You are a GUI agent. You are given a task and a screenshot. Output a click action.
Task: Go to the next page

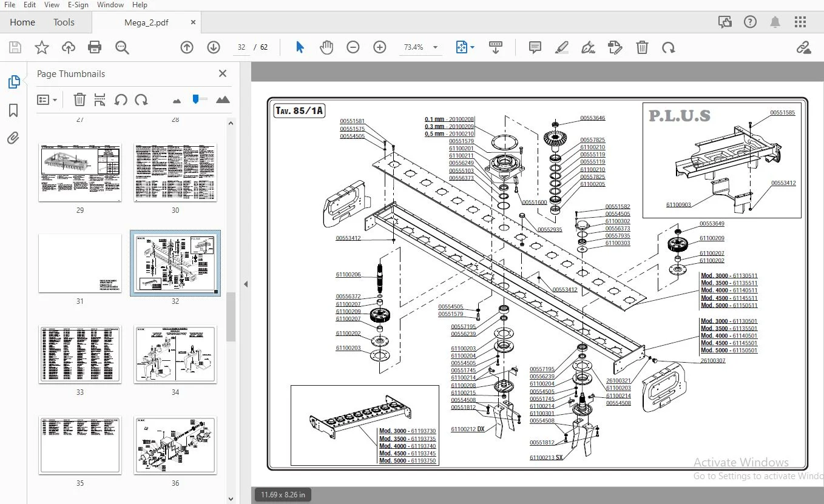[x=213, y=47]
